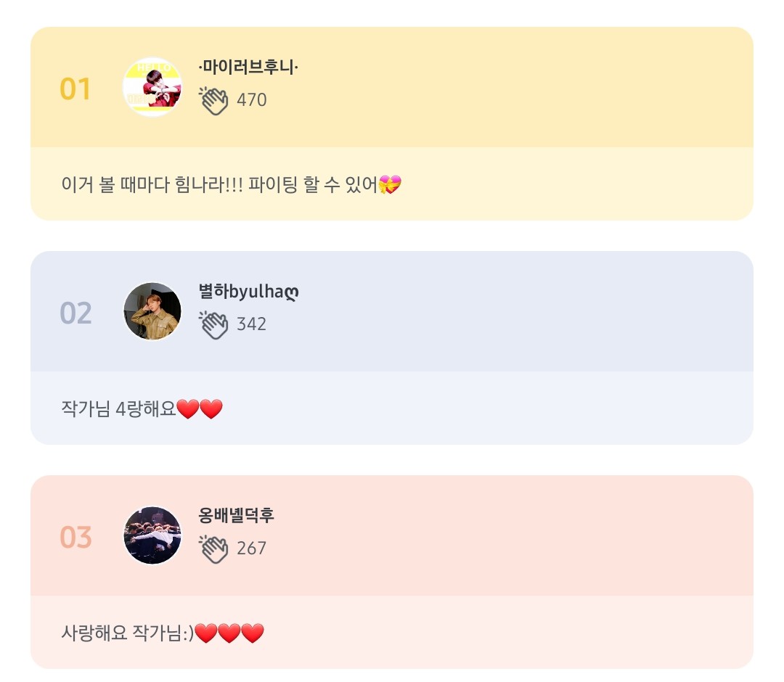Click the username ·마이러브후니·
784x682 pixels.
pyautogui.click(x=248, y=67)
